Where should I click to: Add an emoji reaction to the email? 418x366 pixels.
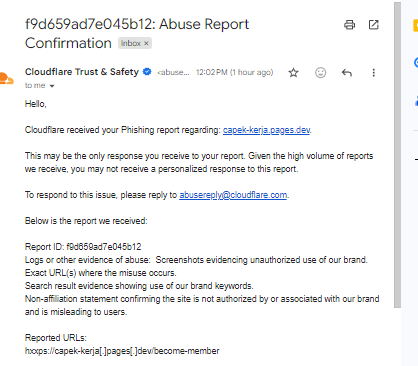click(x=320, y=72)
